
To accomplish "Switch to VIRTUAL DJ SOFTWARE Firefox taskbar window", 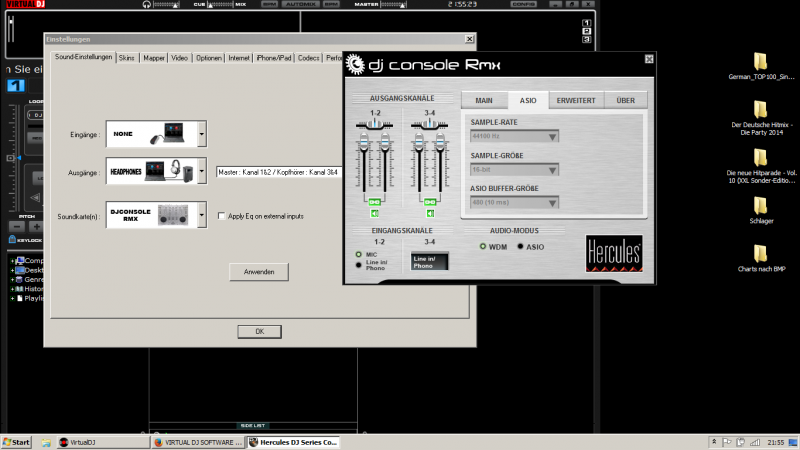I will 197,442.
